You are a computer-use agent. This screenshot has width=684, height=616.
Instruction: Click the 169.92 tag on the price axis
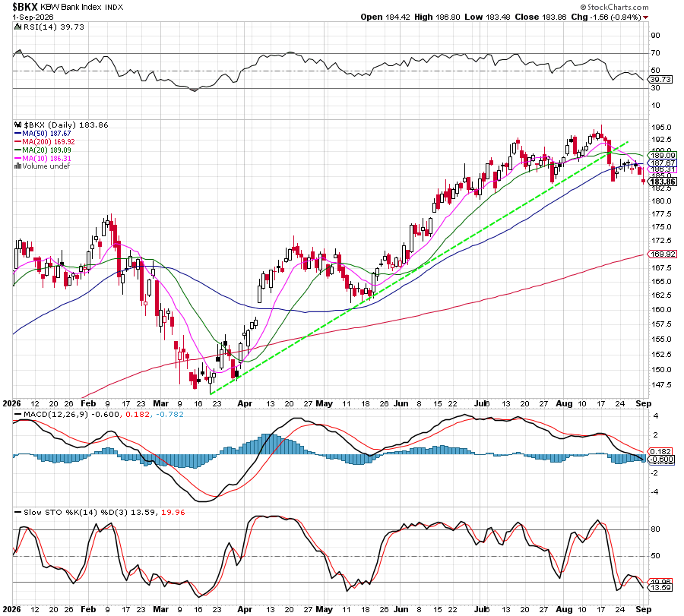[x=663, y=254]
